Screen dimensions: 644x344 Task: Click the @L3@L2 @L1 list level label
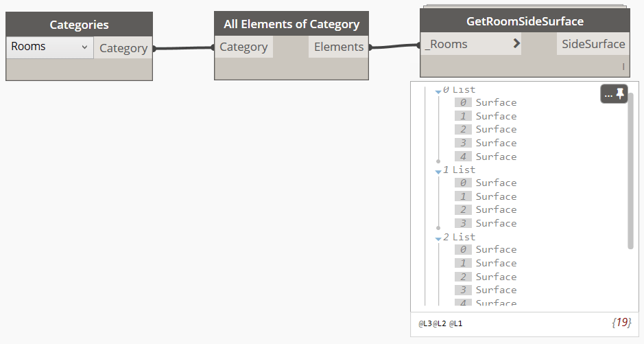440,323
